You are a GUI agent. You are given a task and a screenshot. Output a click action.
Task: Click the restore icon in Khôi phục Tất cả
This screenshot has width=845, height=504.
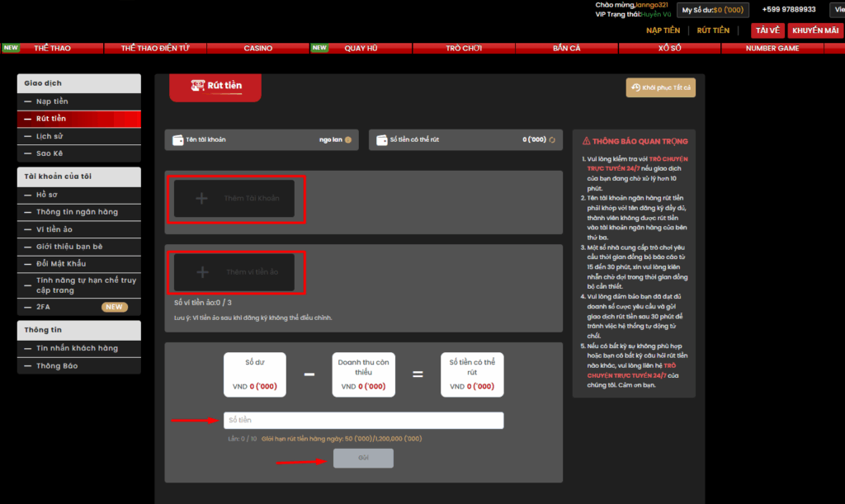click(636, 87)
